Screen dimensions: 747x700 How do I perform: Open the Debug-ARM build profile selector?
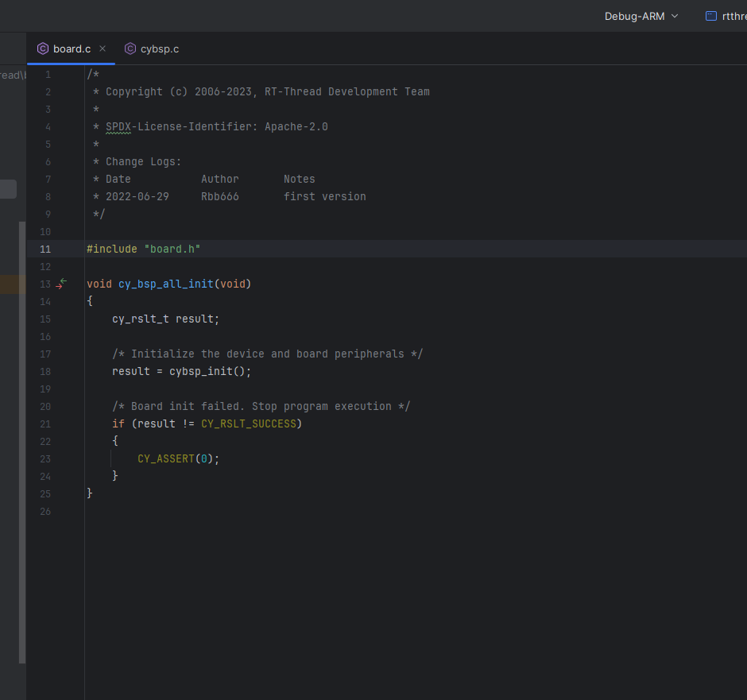click(x=634, y=16)
